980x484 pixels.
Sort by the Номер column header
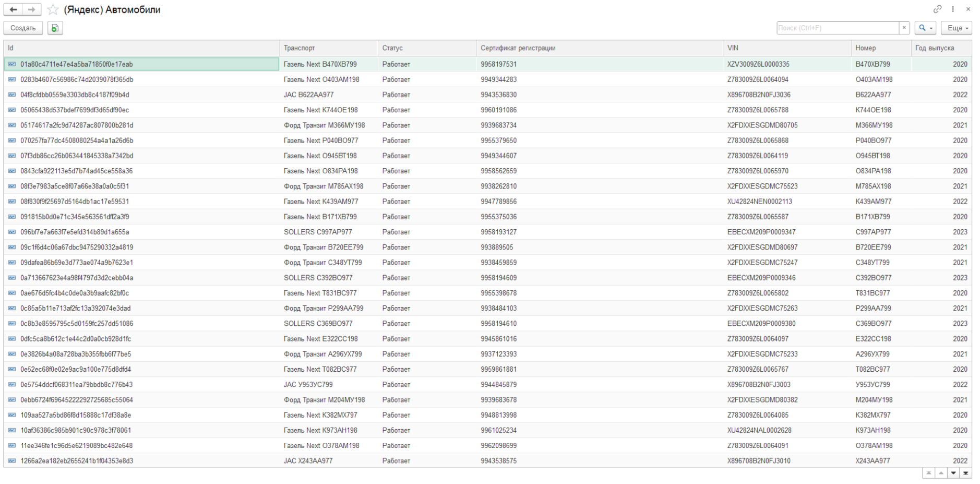(881, 48)
